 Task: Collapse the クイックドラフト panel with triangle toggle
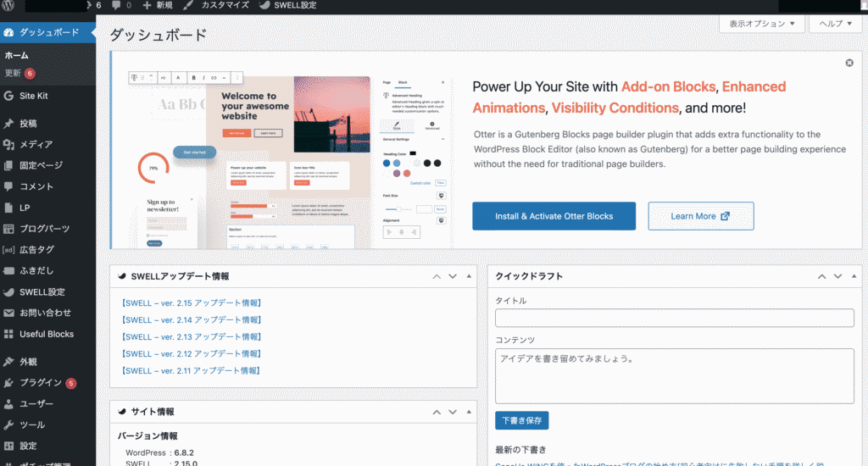[853, 277]
